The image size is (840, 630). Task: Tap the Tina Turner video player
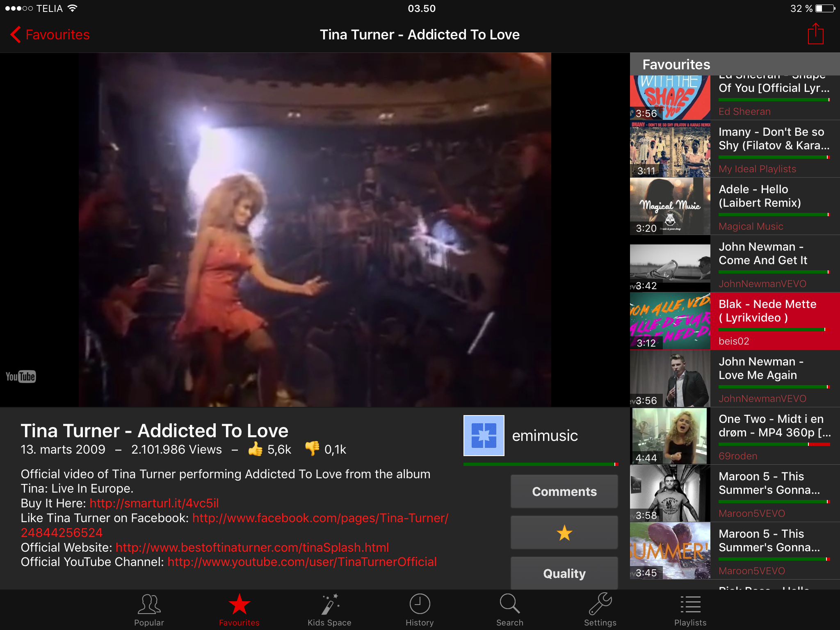pyautogui.click(x=315, y=230)
